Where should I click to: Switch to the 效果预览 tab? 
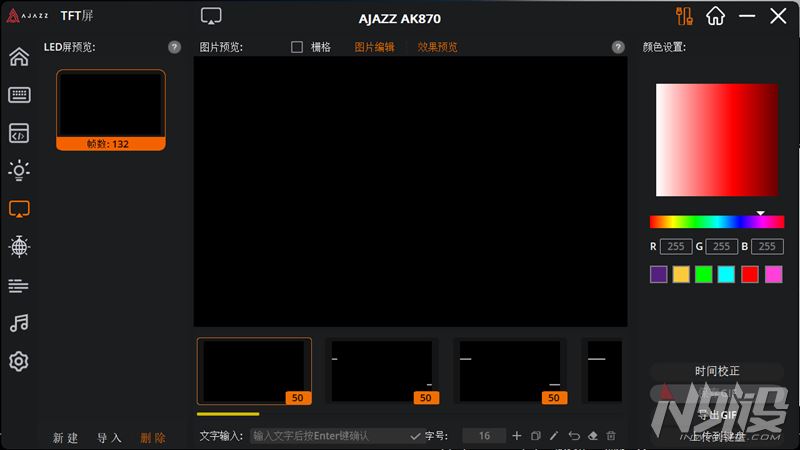coord(437,47)
